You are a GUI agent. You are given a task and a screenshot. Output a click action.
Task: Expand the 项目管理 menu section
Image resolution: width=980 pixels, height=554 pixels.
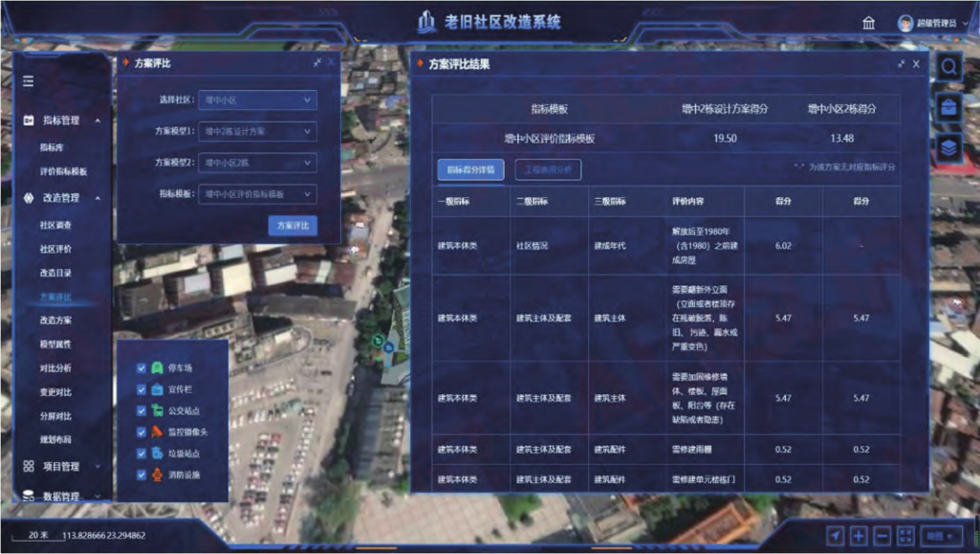(x=59, y=467)
